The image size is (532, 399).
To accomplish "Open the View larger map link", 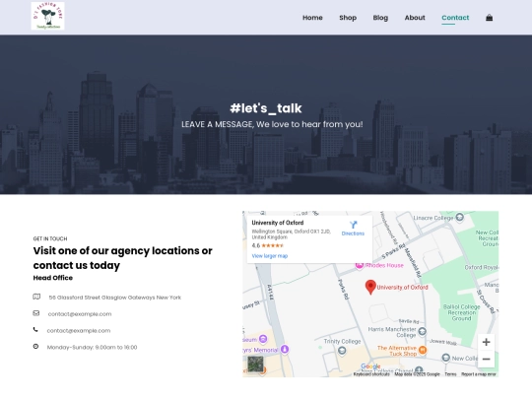I will [x=270, y=256].
